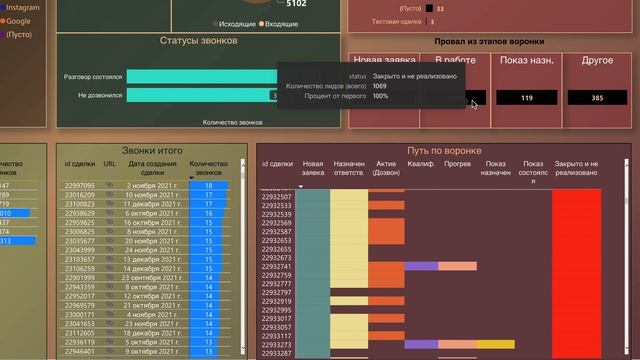Open URL link icon for deal 23100823

point(109,204)
